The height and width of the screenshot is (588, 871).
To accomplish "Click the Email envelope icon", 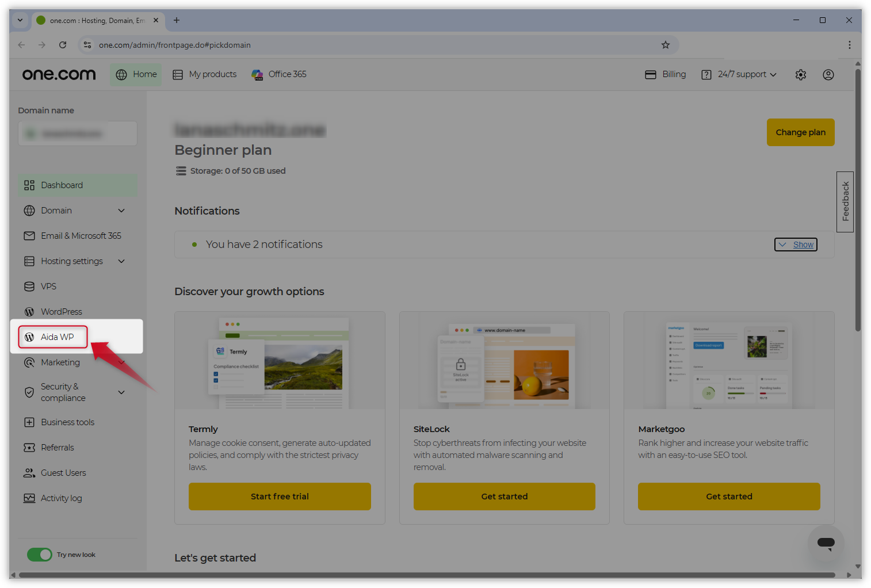I will pos(29,236).
